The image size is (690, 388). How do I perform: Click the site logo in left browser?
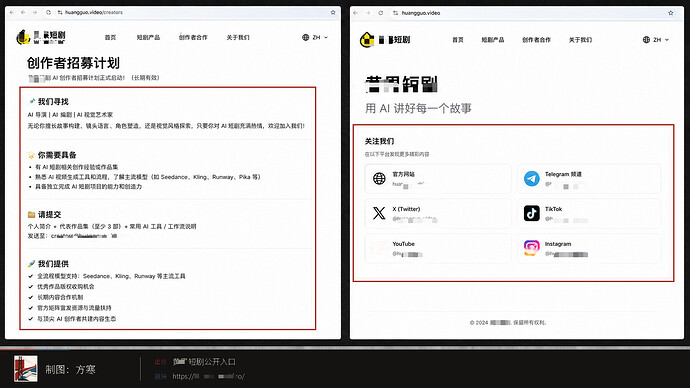pyautogui.click(x=41, y=37)
